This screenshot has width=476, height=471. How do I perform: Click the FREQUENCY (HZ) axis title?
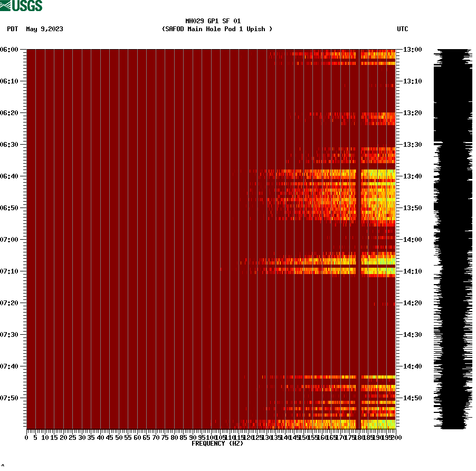click(x=217, y=443)
